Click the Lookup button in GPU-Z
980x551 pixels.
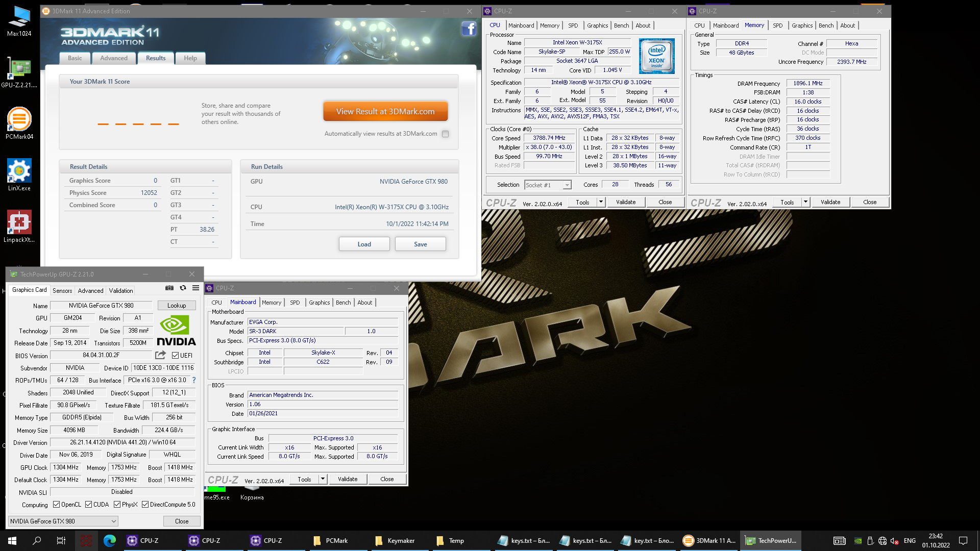[x=177, y=306]
